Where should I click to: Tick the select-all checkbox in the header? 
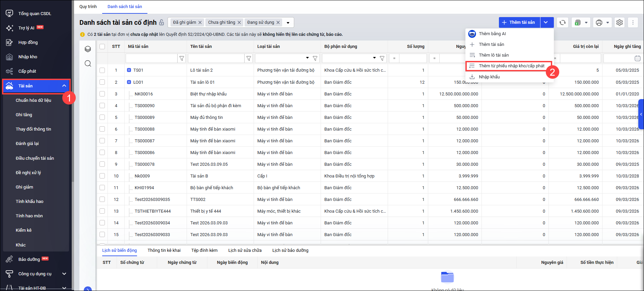(102, 47)
